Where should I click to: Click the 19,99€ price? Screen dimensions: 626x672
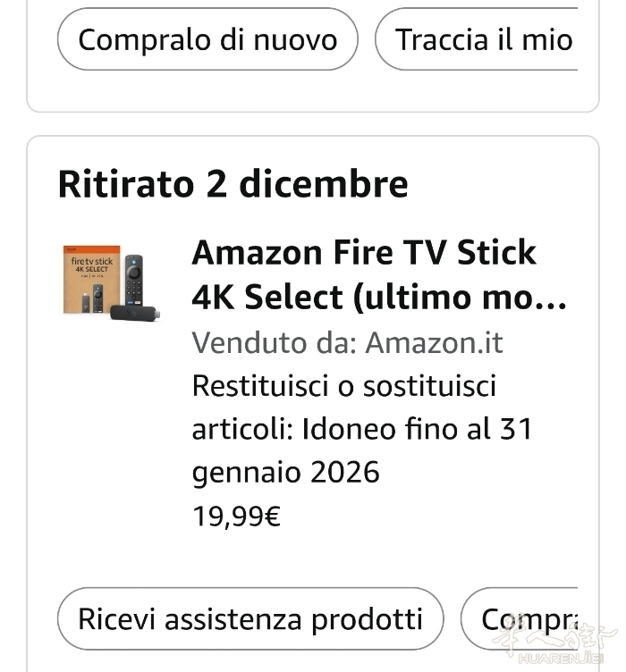coord(237,516)
